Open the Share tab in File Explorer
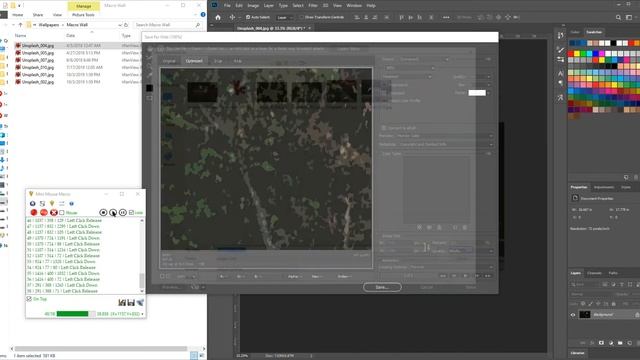 pyautogui.click(x=38, y=15)
